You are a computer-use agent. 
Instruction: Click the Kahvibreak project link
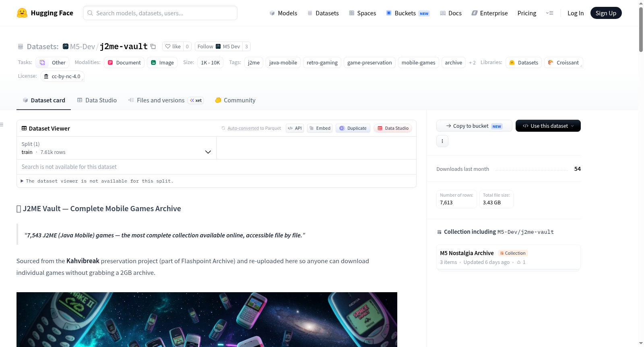(83, 261)
